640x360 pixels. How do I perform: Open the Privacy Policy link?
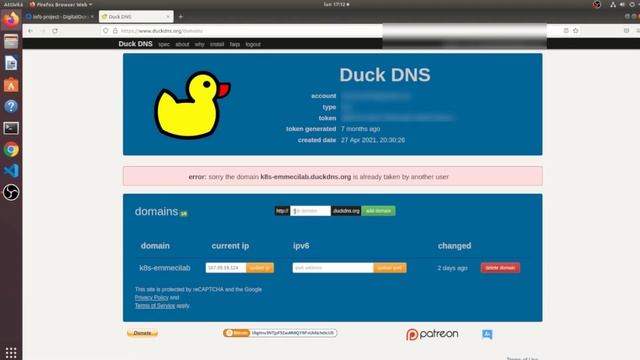click(151, 298)
